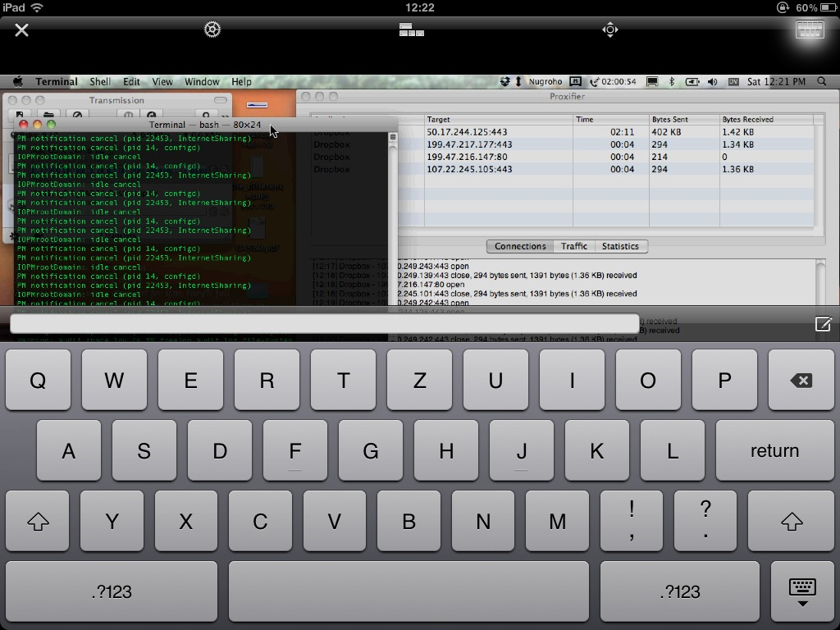Tap the remote text input field
The height and width of the screenshot is (630, 840).
[x=325, y=323]
